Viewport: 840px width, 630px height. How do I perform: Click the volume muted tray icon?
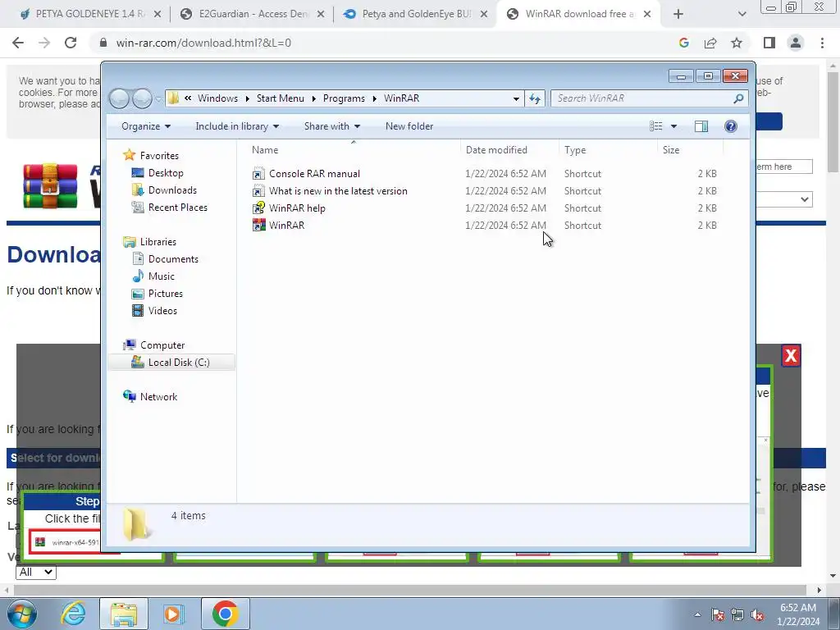pos(757,615)
